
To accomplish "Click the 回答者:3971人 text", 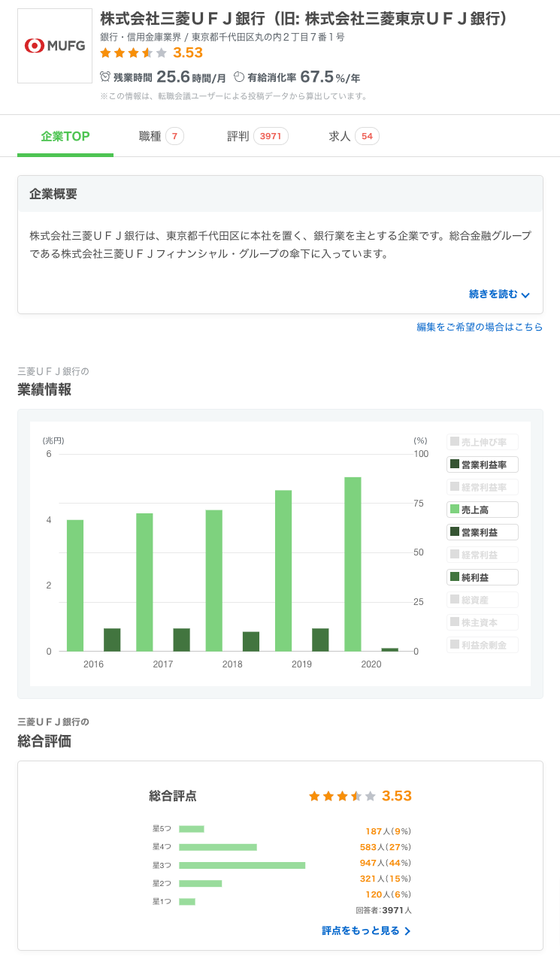I will point(384,910).
